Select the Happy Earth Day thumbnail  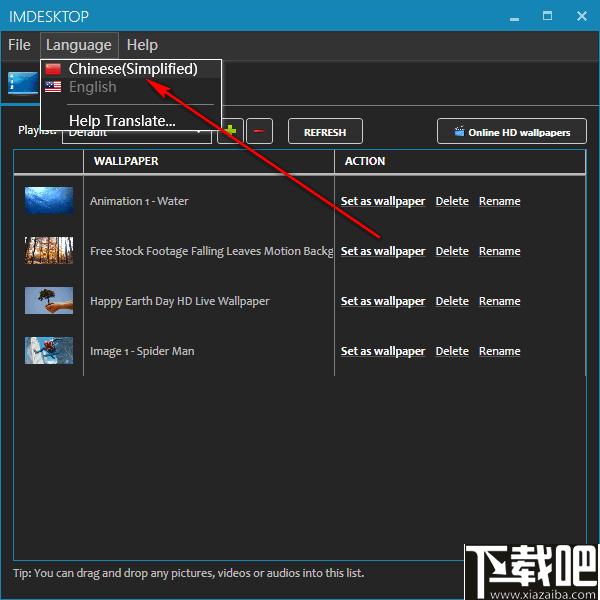click(49, 300)
